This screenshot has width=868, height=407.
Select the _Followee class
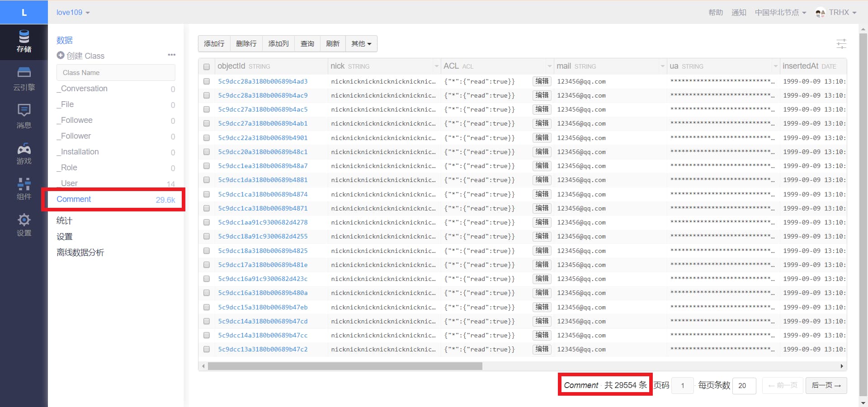116,120
